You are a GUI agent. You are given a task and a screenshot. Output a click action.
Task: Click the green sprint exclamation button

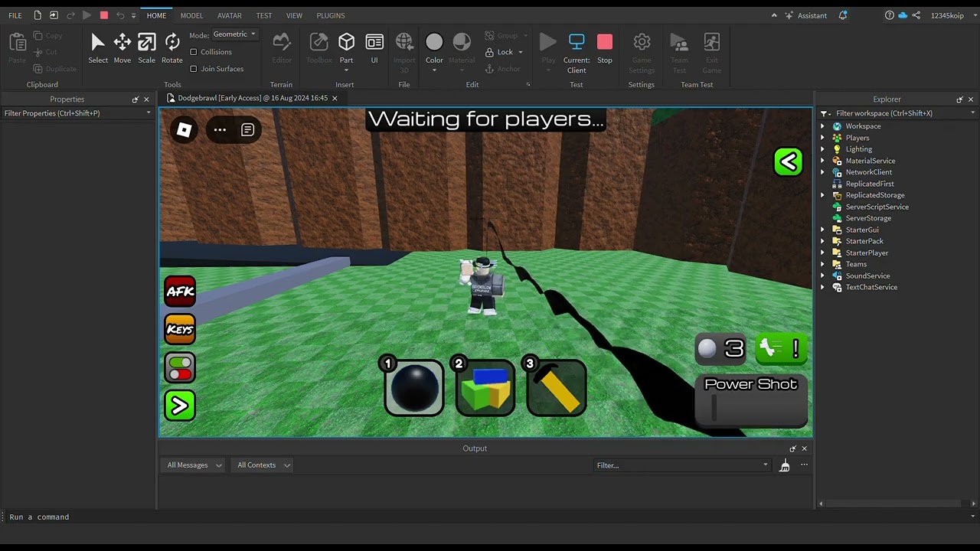coord(781,349)
